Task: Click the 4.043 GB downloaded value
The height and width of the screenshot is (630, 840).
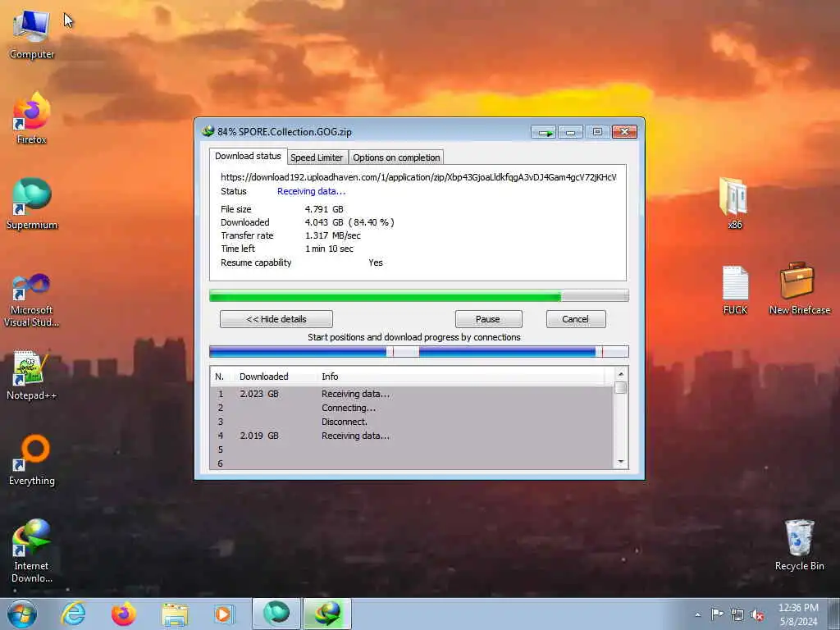Action: click(349, 222)
